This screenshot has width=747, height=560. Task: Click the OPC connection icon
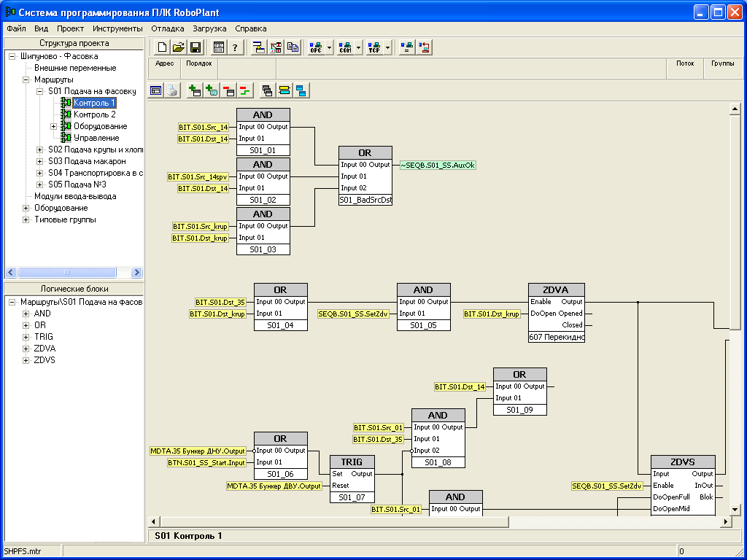coord(316,47)
